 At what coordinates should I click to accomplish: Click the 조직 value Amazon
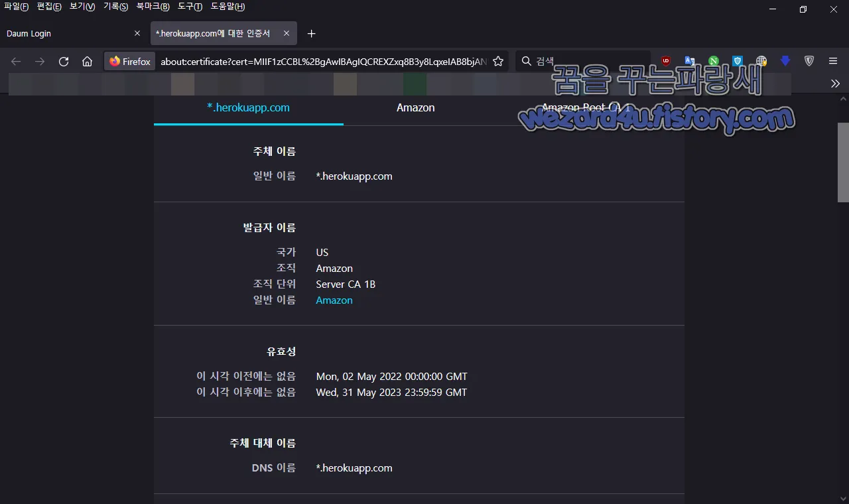click(x=334, y=269)
